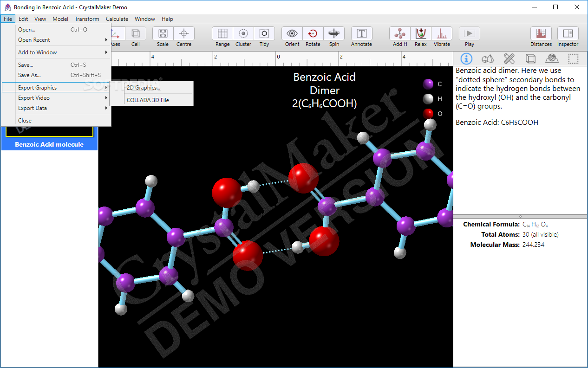Viewport: 588px width, 368px height.
Task: Select the Spin tool
Action: (x=334, y=33)
